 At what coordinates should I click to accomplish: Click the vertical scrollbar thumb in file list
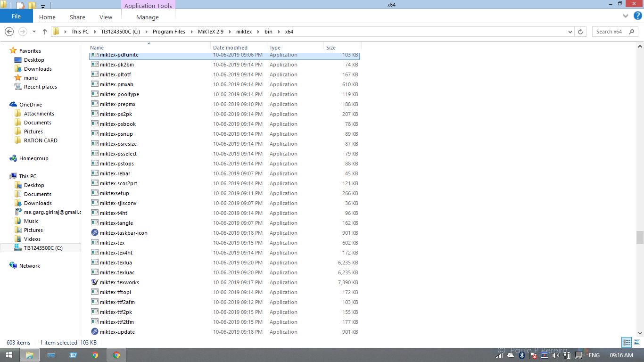coord(640,238)
